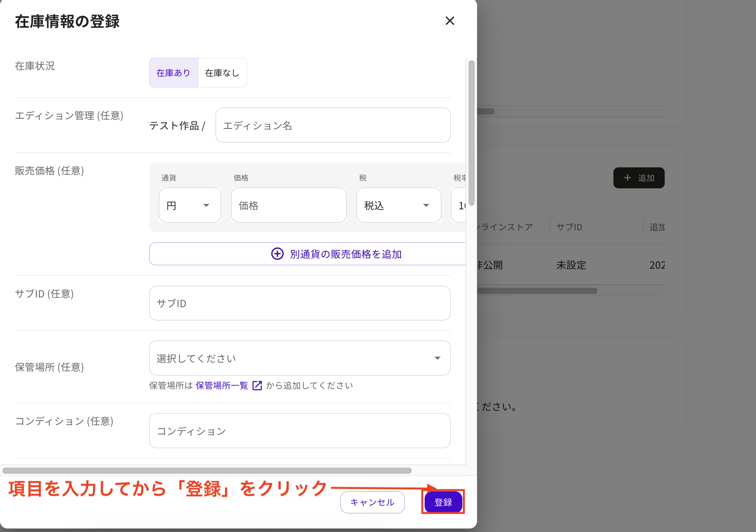
Task: Open the 保管場所 dropdown labeled 選択してください
Action: pyautogui.click(x=299, y=358)
